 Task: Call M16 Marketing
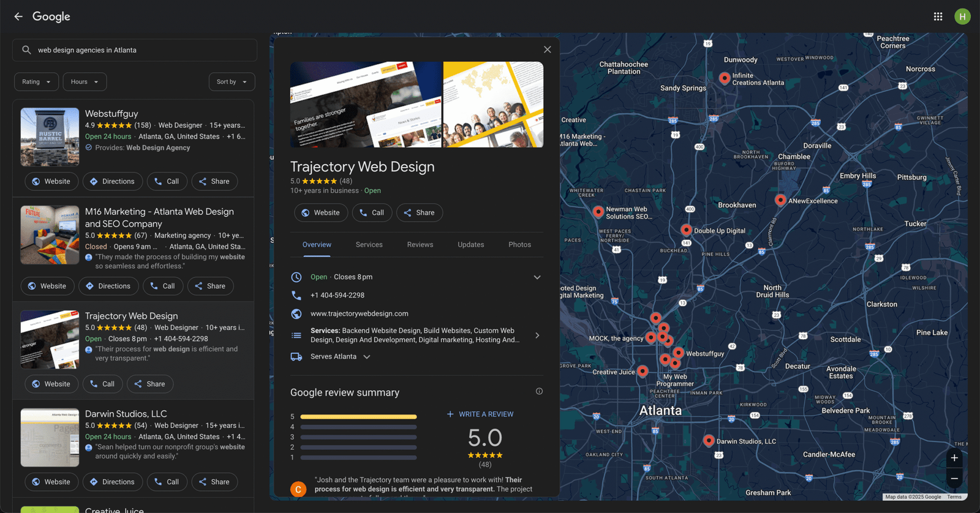point(163,286)
